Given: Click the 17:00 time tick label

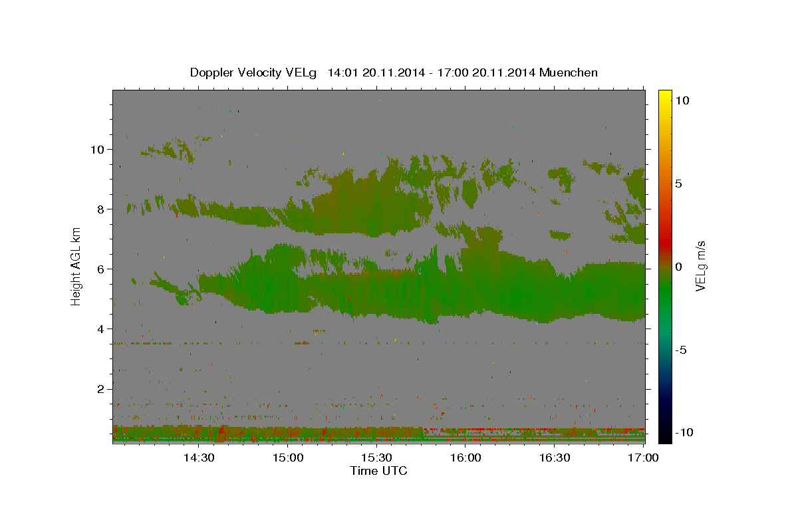Looking at the screenshot, I should 644,458.
